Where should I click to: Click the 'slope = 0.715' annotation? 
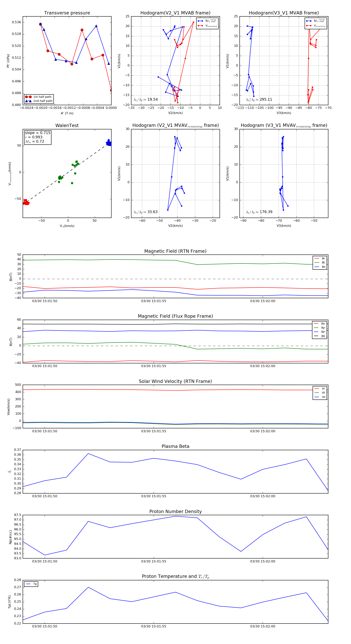point(37,133)
